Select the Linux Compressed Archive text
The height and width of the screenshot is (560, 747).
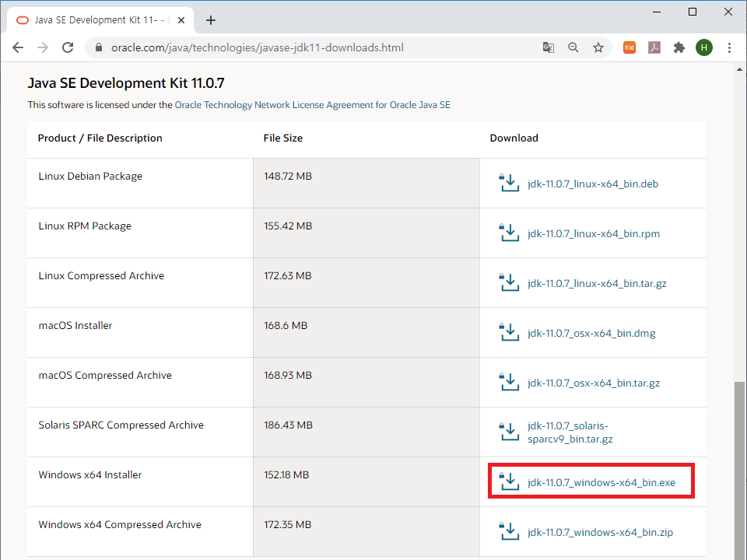101,275
